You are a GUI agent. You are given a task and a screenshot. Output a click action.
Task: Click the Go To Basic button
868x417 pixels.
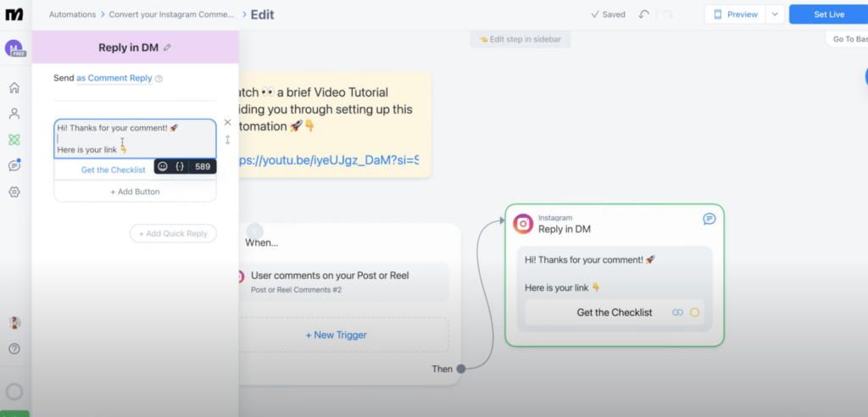pos(847,39)
